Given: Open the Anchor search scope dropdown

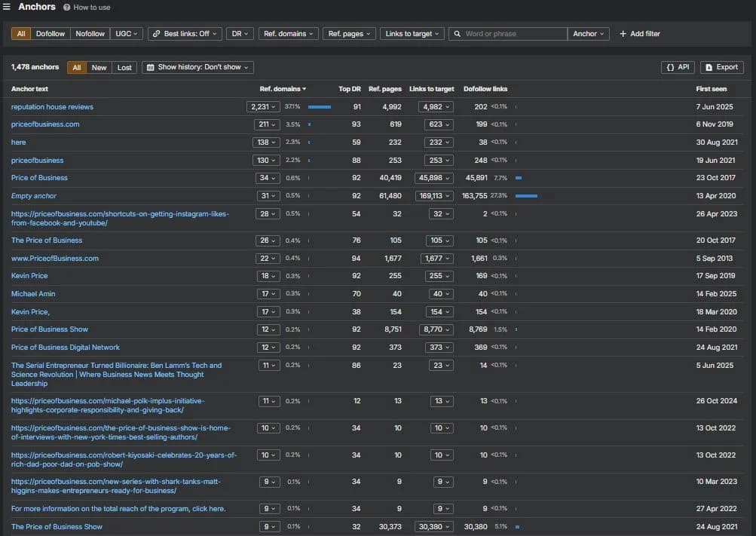Looking at the screenshot, I should (588, 34).
